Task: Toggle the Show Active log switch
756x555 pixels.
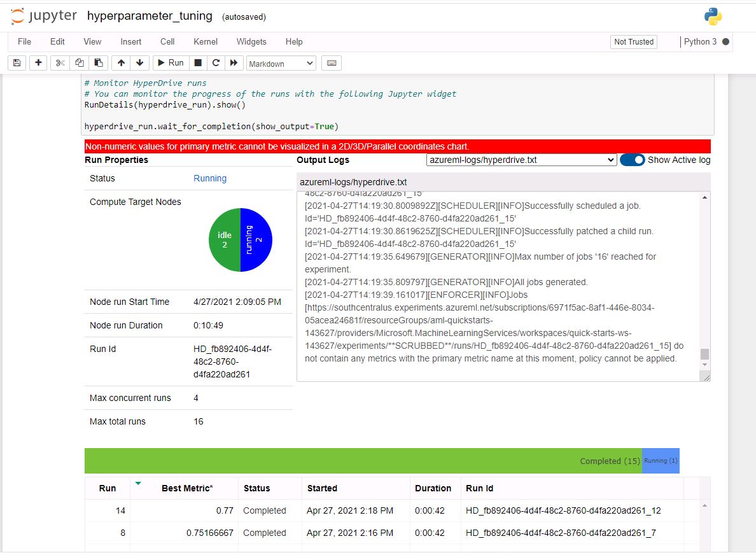Action: click(x=632, y=160)
